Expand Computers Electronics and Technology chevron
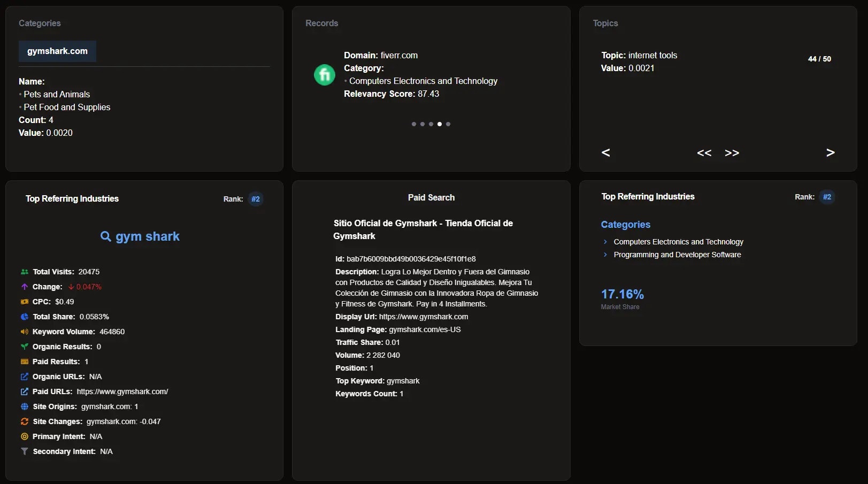 tap(605, 242)
